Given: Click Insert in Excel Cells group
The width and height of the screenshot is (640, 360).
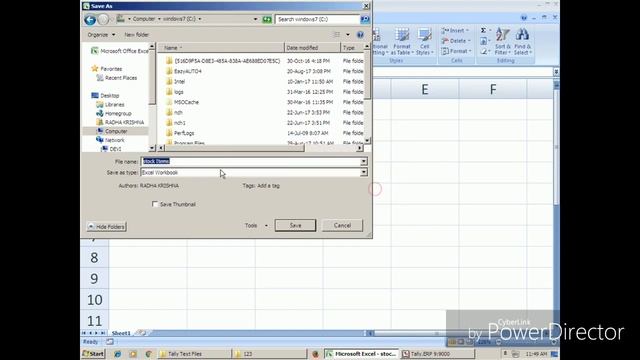Looking at the screenshot, I should (455, 31).
